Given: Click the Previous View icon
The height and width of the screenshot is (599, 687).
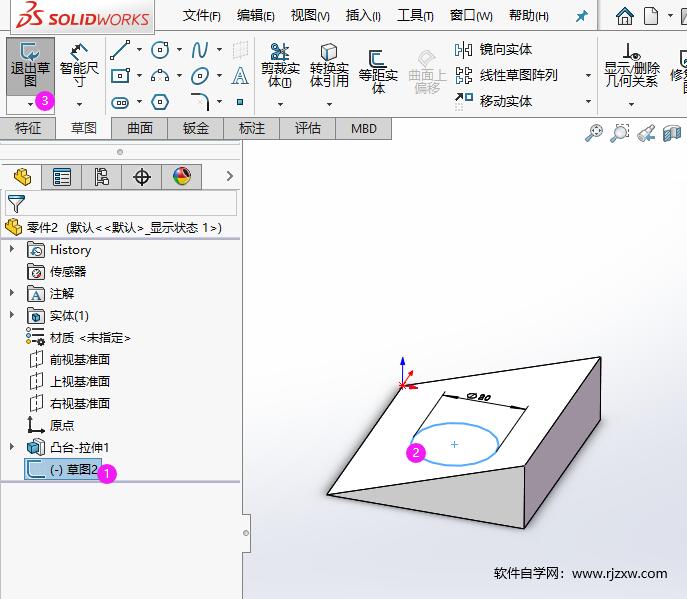Looking at the screenshot, I should pos(646,134).
